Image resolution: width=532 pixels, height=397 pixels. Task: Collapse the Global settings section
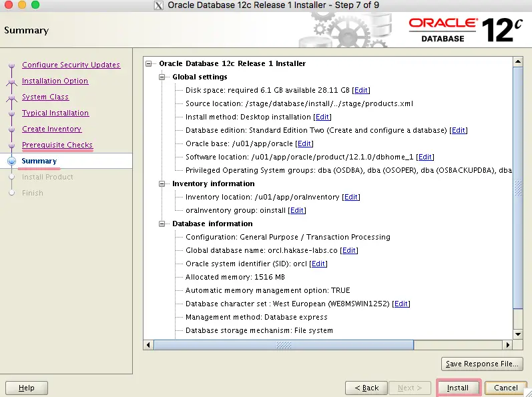point(162,77)
